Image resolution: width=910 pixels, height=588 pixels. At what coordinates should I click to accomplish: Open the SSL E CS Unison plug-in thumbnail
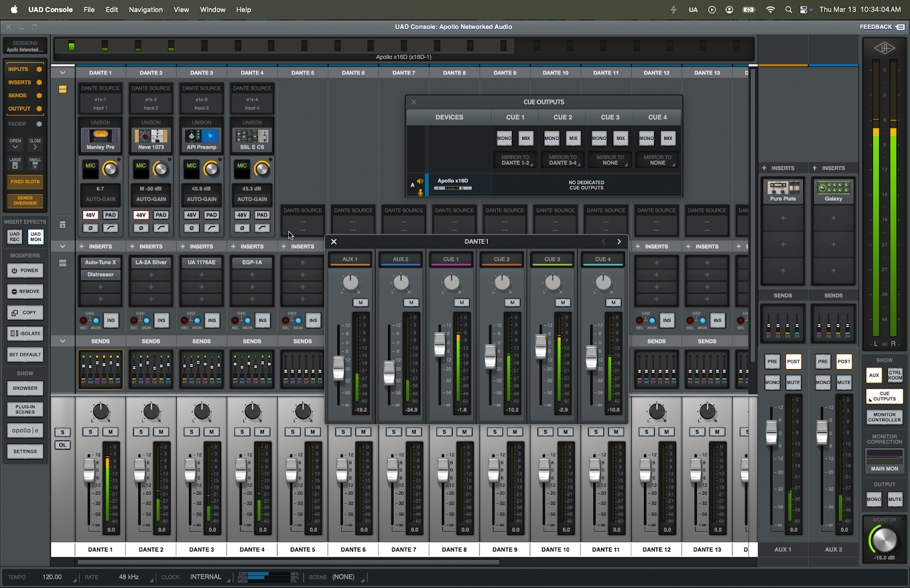point(252,139)
